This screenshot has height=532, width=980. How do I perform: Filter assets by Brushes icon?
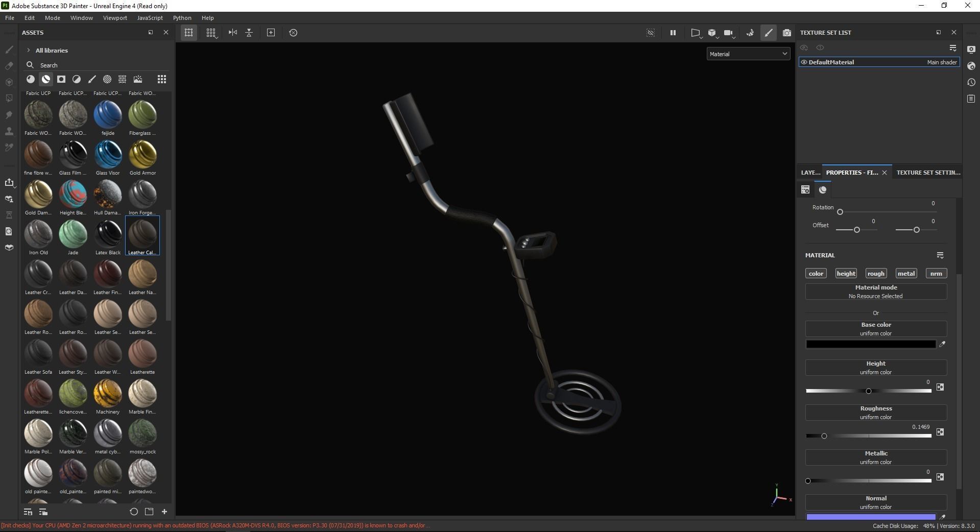pos(92,79)
